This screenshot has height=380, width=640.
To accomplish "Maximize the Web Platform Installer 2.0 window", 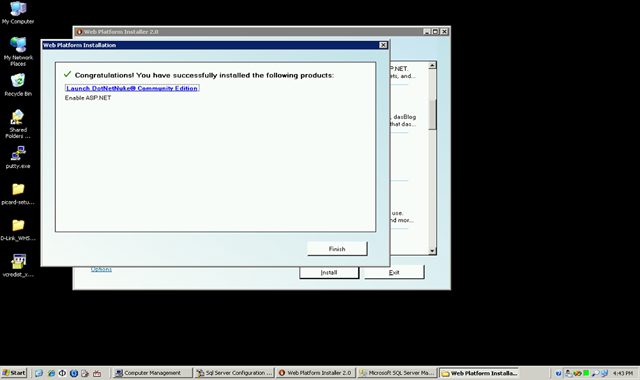I will pos(436,31).
